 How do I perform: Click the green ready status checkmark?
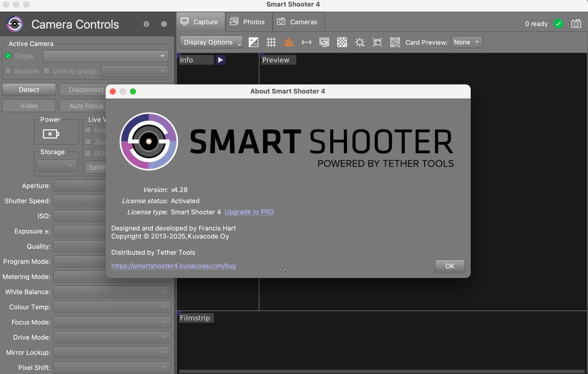[x=558, y=24]
